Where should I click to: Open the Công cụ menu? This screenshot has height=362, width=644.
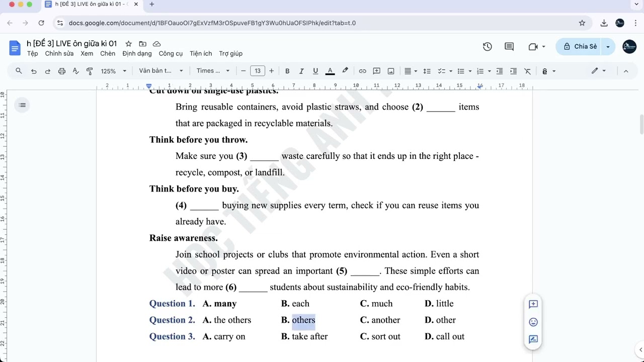(x=171, y=54)
